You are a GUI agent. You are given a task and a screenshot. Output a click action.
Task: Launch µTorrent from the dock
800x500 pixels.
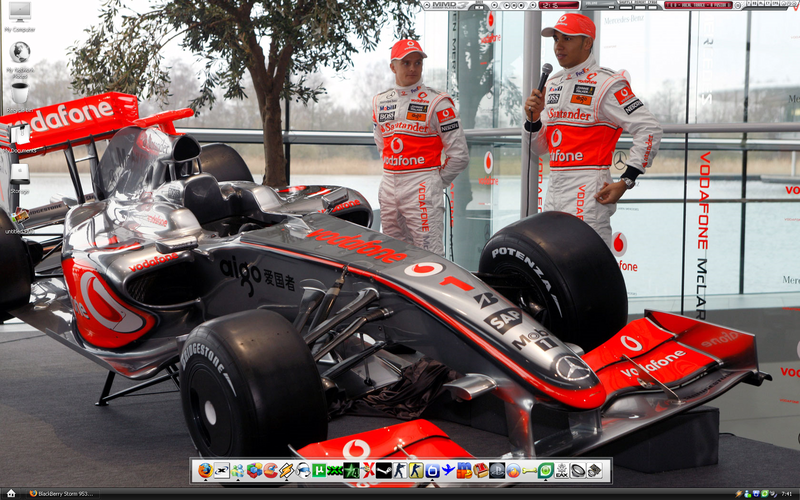click(319, 470)
